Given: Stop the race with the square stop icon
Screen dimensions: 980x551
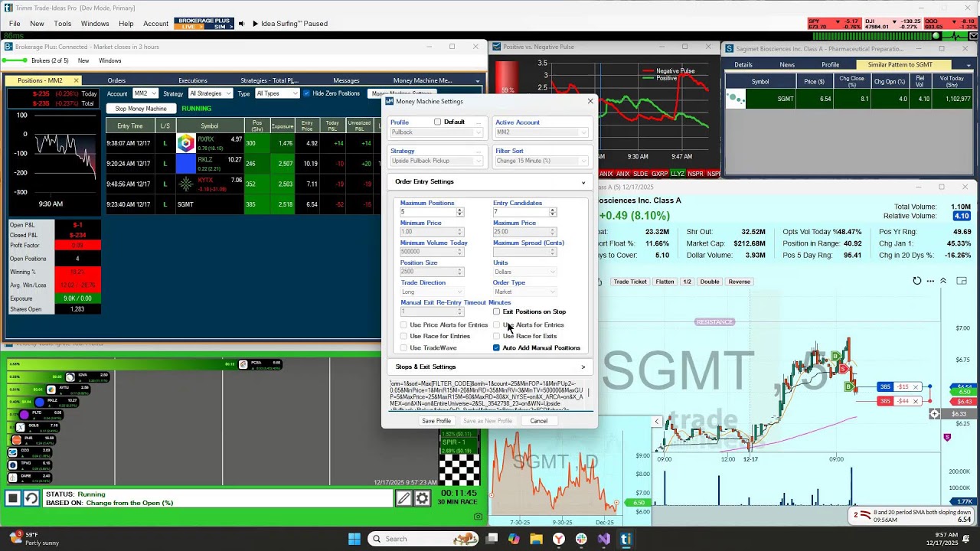Looking at the screenshot, I should coord(13,498).
